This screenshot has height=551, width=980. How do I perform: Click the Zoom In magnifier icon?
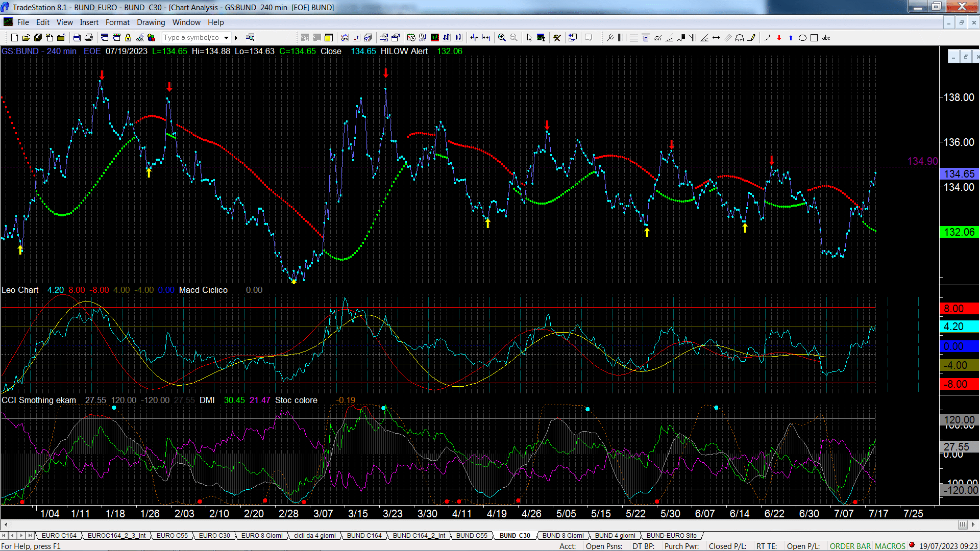502,38
